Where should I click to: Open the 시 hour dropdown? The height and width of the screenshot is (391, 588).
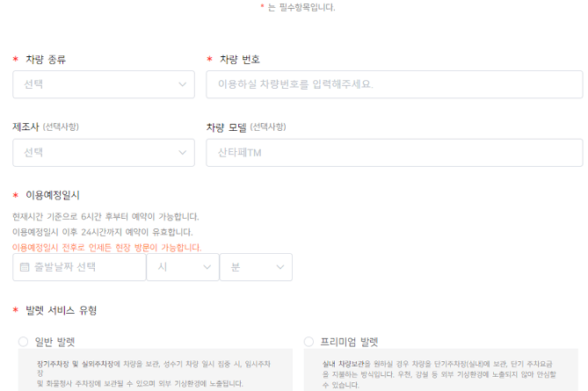click(x=183, y=267)
